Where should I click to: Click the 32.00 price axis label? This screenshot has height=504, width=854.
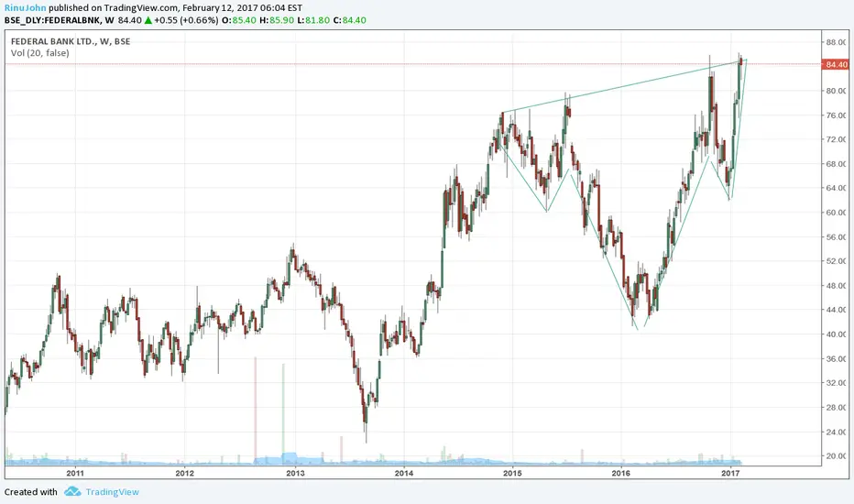pyautogui.click(x=836, y=383)
